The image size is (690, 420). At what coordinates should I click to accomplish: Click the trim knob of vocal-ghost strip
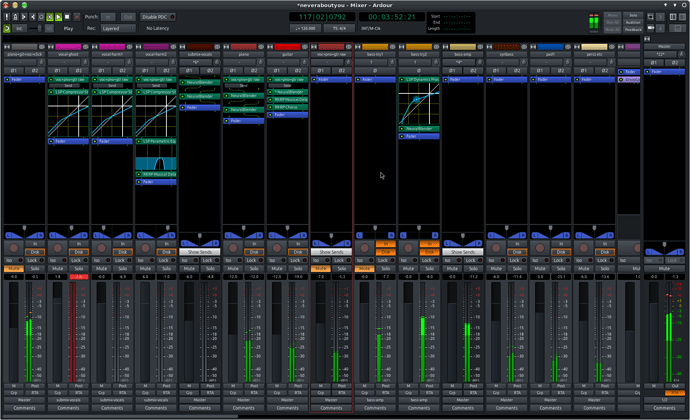[x=85, y=62]
